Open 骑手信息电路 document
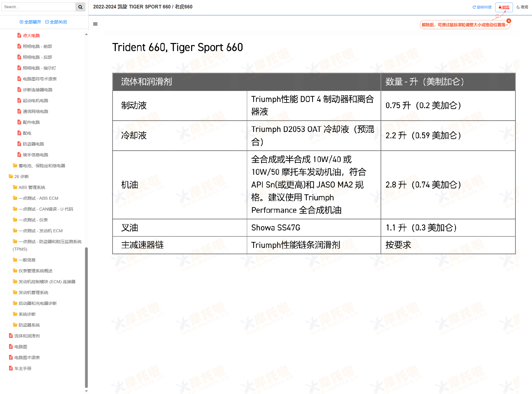The image size is (532, 394). point(33,155)
